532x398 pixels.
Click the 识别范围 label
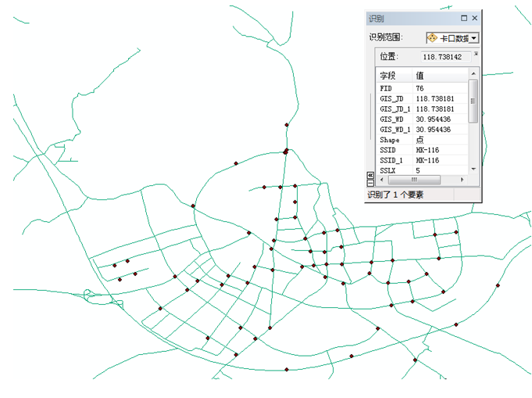tap(386, 37)
